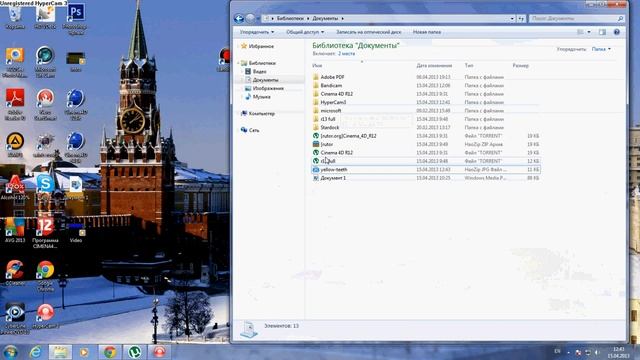
Task: Open the view options dropdown arrow
Action: pos(589,32)
